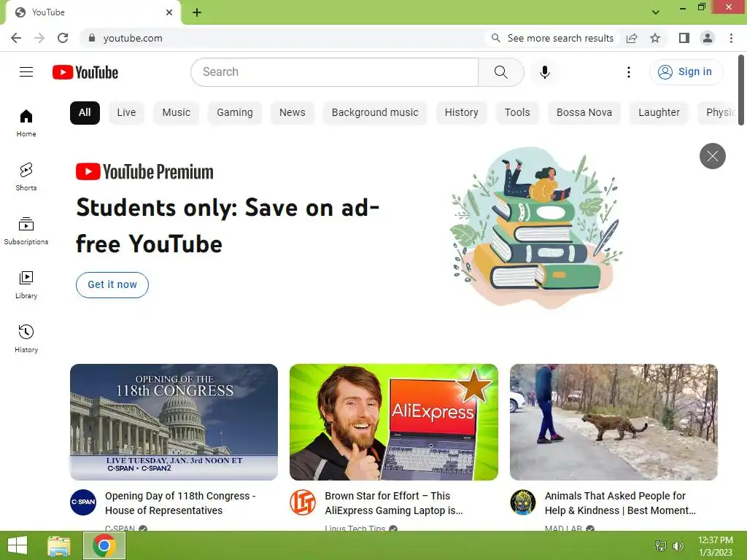The image size is (747, 560).
Task: Go to Home in the sidebar
Action: 26,123
